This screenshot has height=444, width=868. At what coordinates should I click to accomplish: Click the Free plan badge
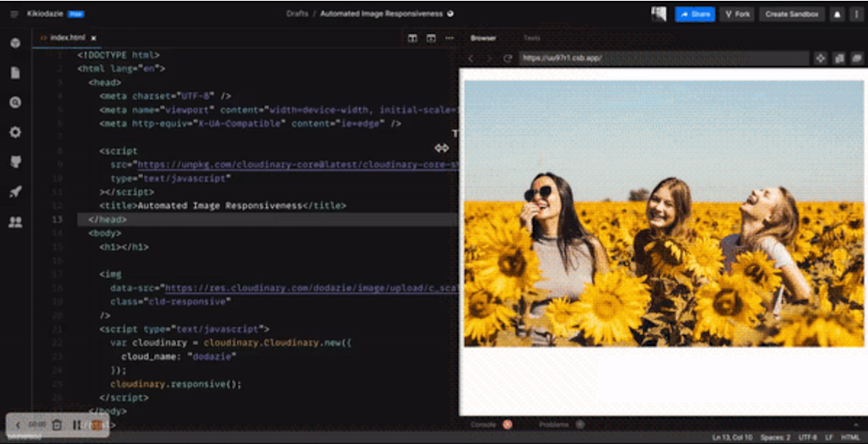[x=76, y=14]
